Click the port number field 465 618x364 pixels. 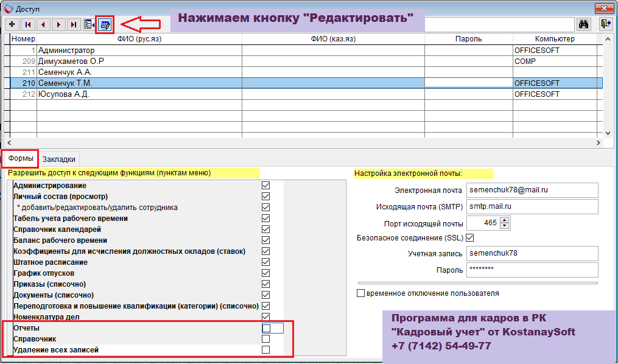tap(483, 223)
